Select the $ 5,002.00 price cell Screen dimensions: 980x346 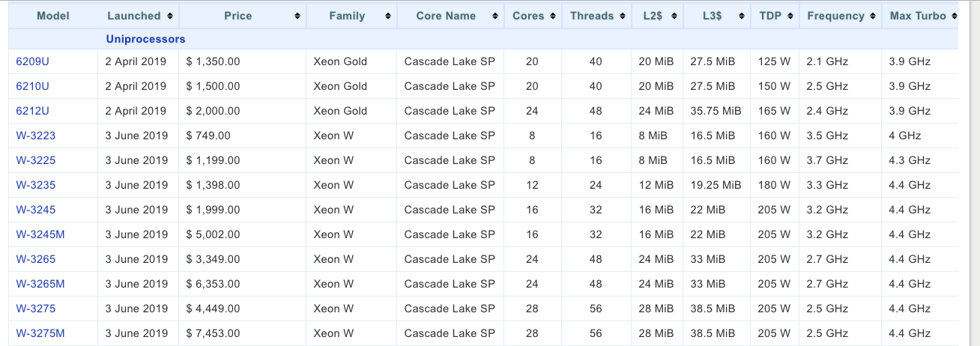coord(242,234)
